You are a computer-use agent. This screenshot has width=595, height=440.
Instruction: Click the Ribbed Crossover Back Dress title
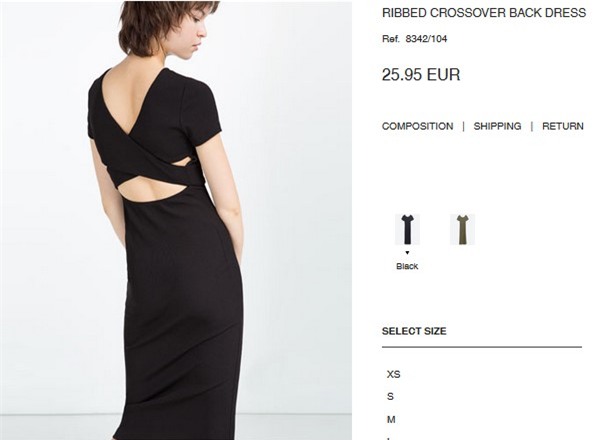pyautogui.click(x=484, y=13)
